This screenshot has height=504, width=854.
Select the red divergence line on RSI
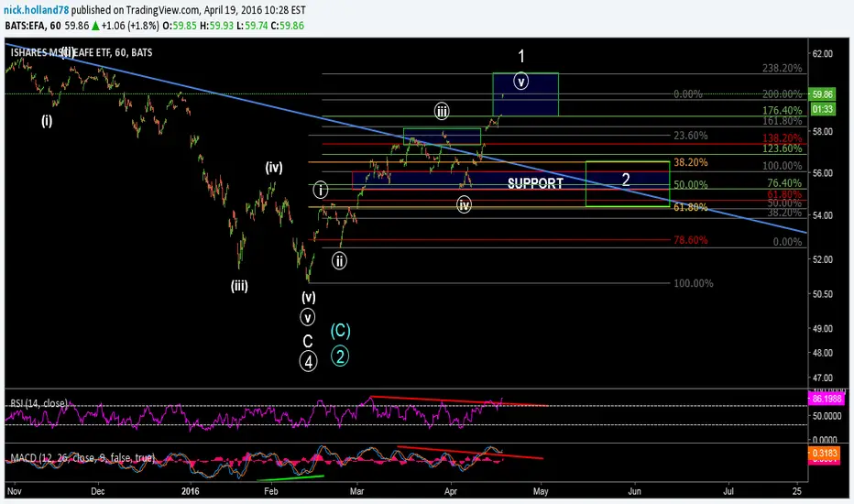point(458,401)
